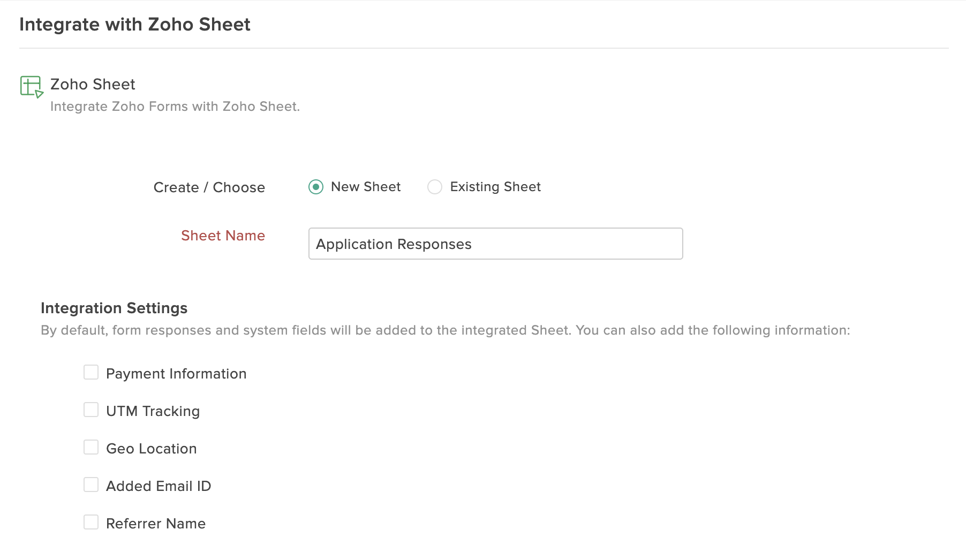Select the New Sheet radio button
The width and height of the screenshot is (966, 560).
(x=316, y=187)
